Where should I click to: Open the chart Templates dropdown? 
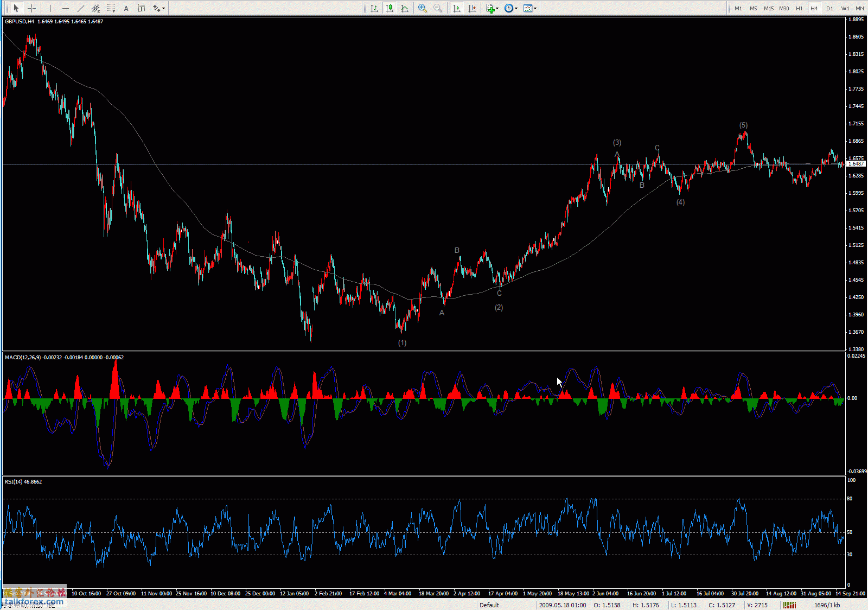pyautogui.click(x=530, y=8)
